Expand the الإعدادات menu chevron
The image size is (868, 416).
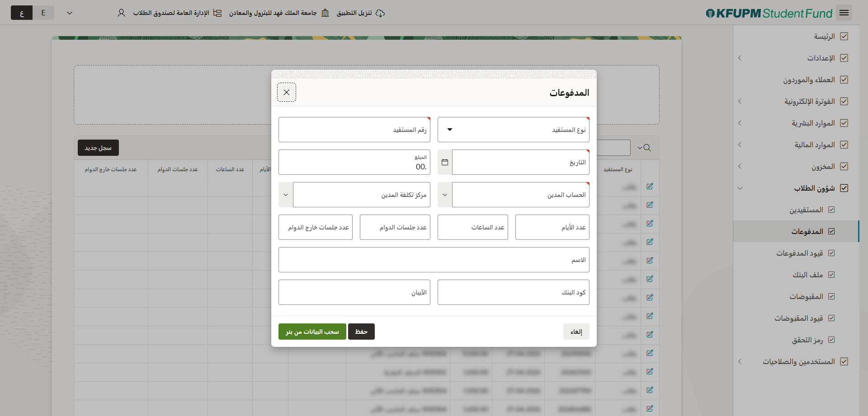(740, 58)
